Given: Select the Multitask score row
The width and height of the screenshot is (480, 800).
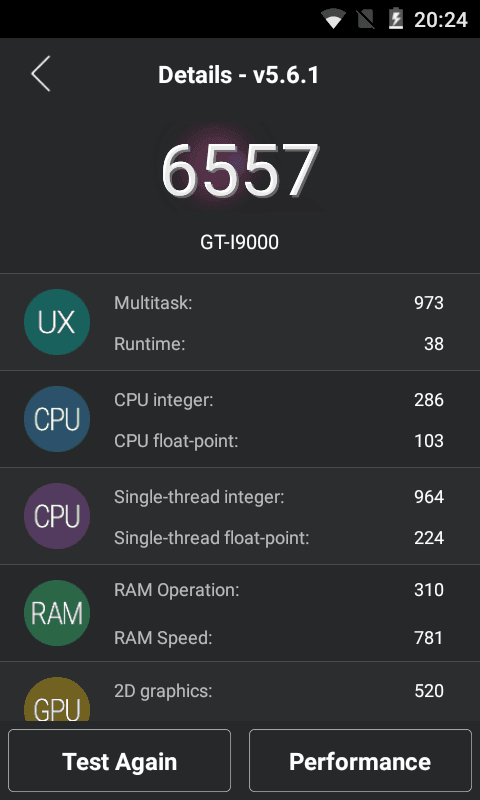Looking at the screenshot, I should pyautogui.click(x=279, y=303).
